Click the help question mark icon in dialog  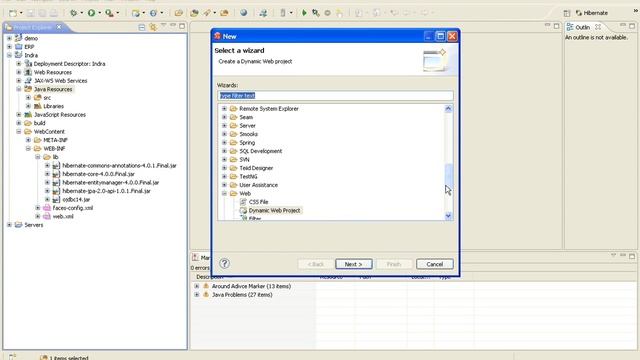tap(224, 263)
